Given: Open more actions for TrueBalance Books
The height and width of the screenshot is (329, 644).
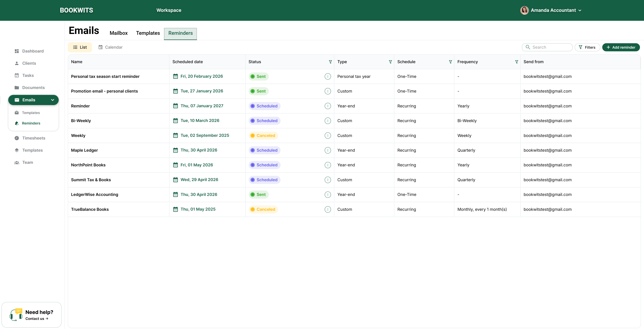Looking at the screenshot, I should [328, 209].
